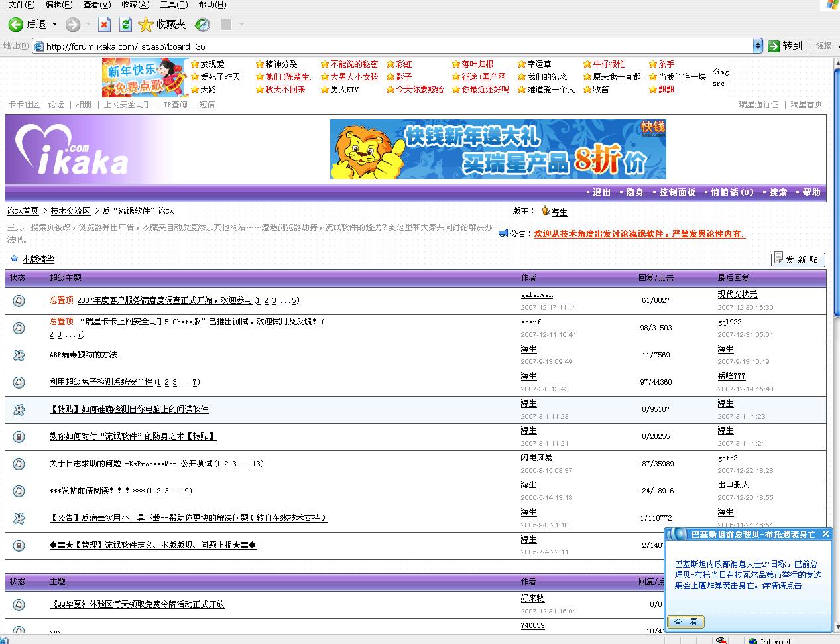
Task: Click the 本版精华 star icon
Action: (x=14, y=259)
